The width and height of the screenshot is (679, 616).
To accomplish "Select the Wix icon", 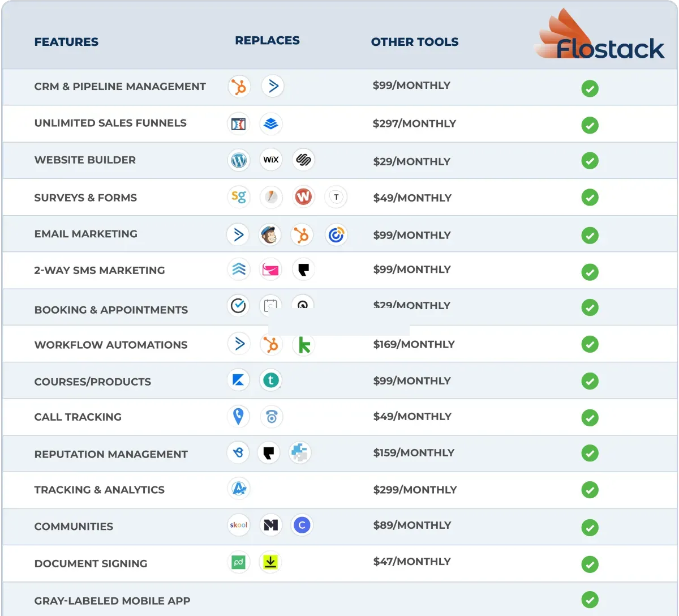I will (x=271, y=160).
